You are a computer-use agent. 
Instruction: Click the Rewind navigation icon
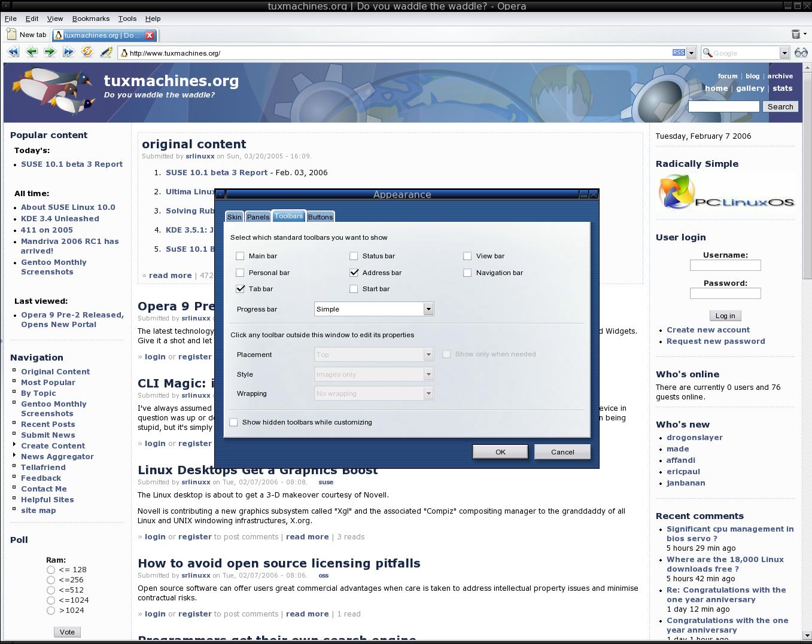pos(13,52)
